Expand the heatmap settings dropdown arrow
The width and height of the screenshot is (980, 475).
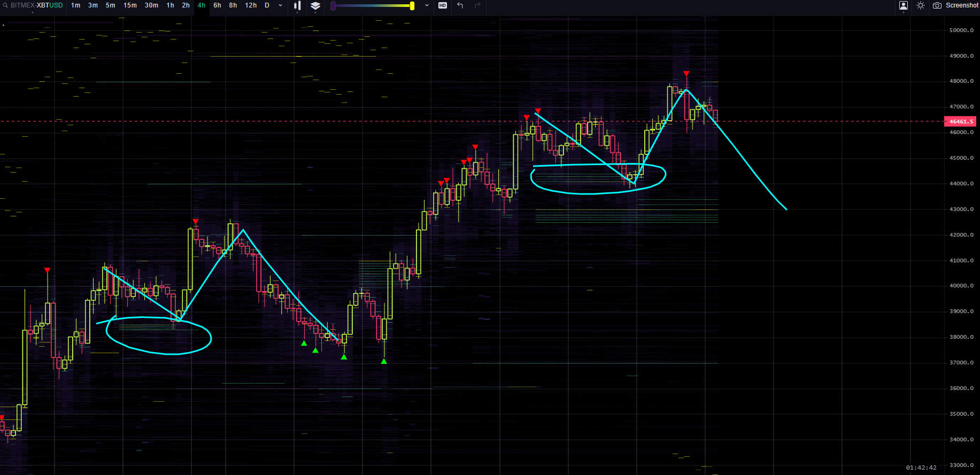pos(427,5)
